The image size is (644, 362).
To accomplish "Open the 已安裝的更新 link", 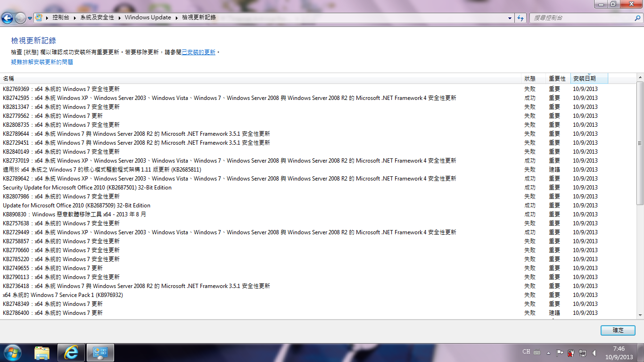I will 198,52.
